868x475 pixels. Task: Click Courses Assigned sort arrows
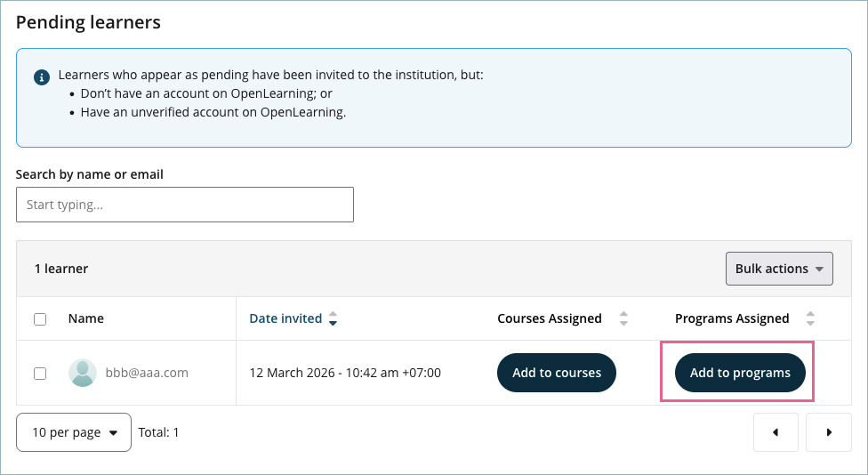click(623, 318)
